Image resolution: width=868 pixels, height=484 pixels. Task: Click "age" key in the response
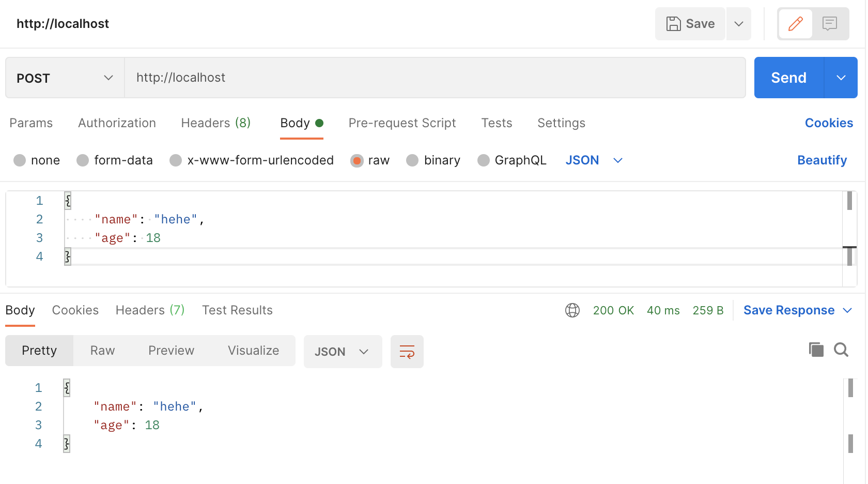[x=112, y=425]
